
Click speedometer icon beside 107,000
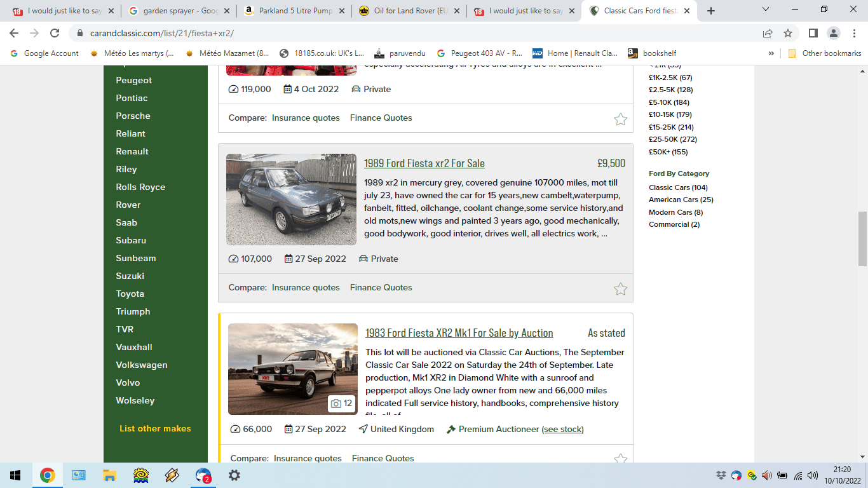click(233, 259)
